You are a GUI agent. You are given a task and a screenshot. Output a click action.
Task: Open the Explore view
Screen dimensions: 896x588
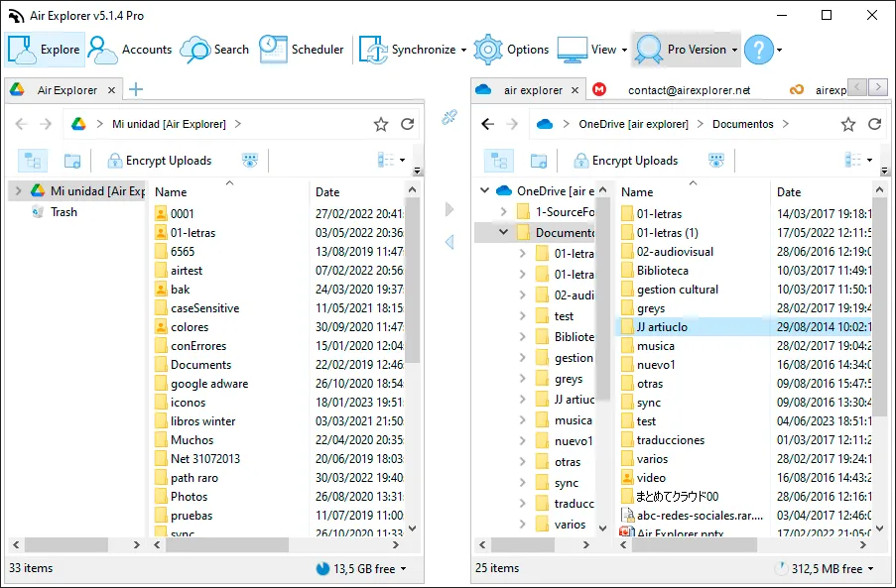point(44,50)
